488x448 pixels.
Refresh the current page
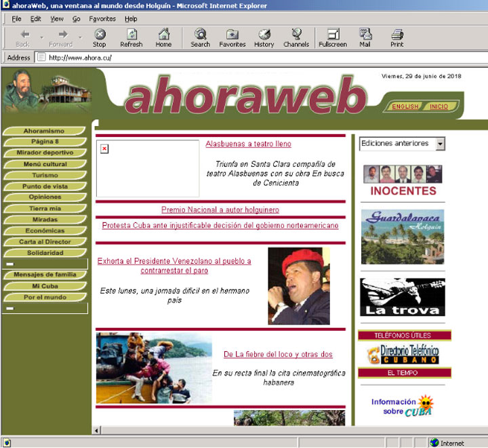tap(132, 34)
